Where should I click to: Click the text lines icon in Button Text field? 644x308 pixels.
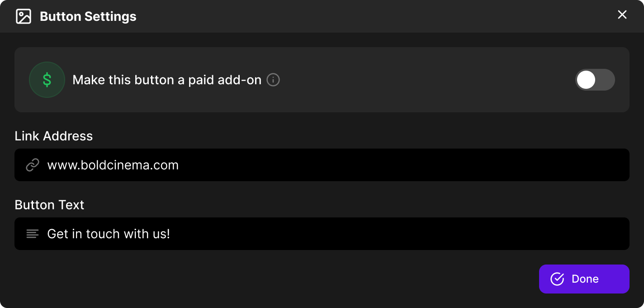click(x=32, y=234)
